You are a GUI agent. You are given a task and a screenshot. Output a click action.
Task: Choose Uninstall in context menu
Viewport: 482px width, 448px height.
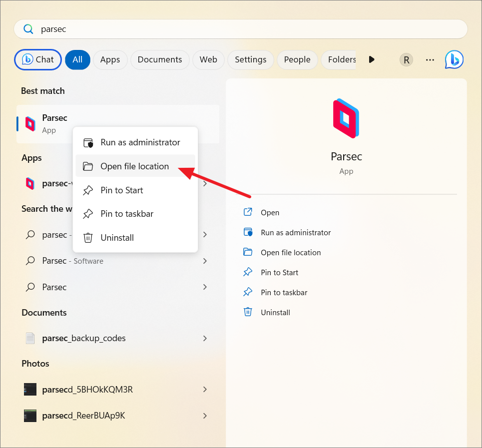[135, 238]
